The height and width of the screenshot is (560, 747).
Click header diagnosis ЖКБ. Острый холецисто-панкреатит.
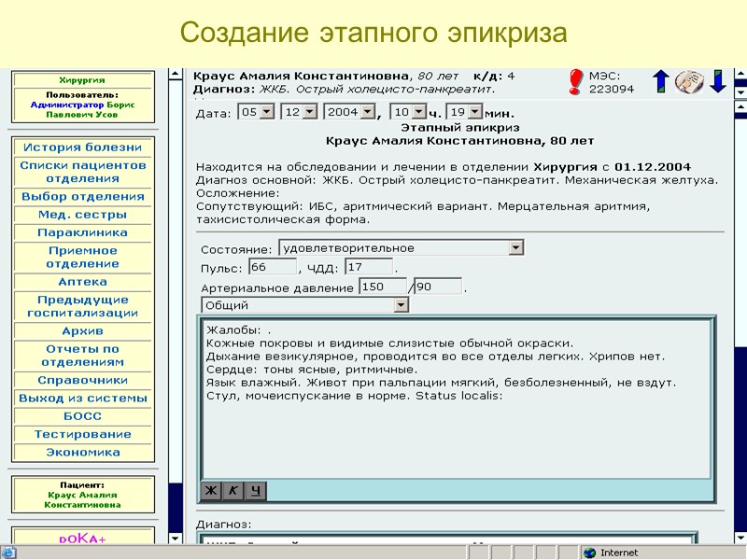(x=377, y=89)
